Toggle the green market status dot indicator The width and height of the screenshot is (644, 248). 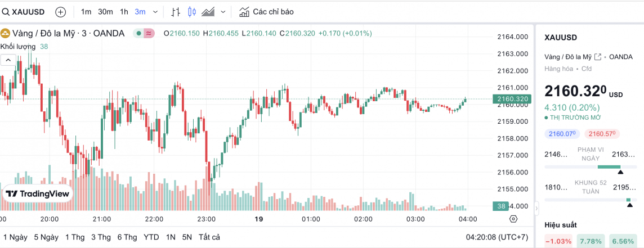click(138, 33)
